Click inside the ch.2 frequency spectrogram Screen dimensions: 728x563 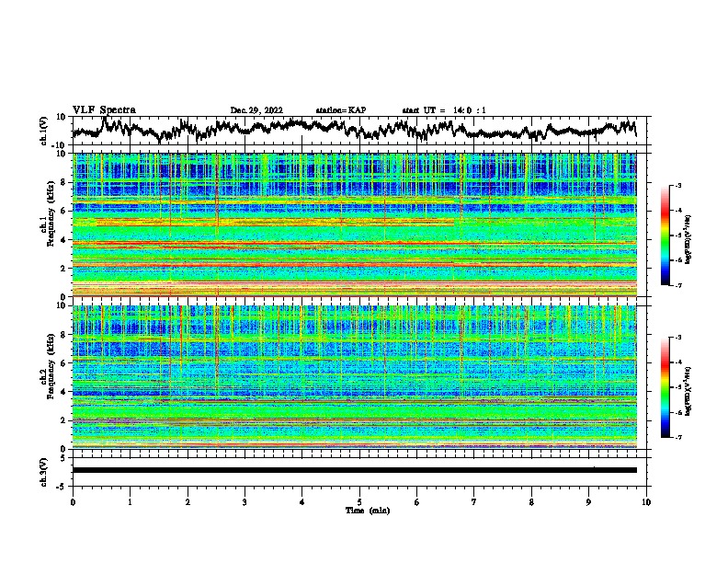click(x=354, y=377)
